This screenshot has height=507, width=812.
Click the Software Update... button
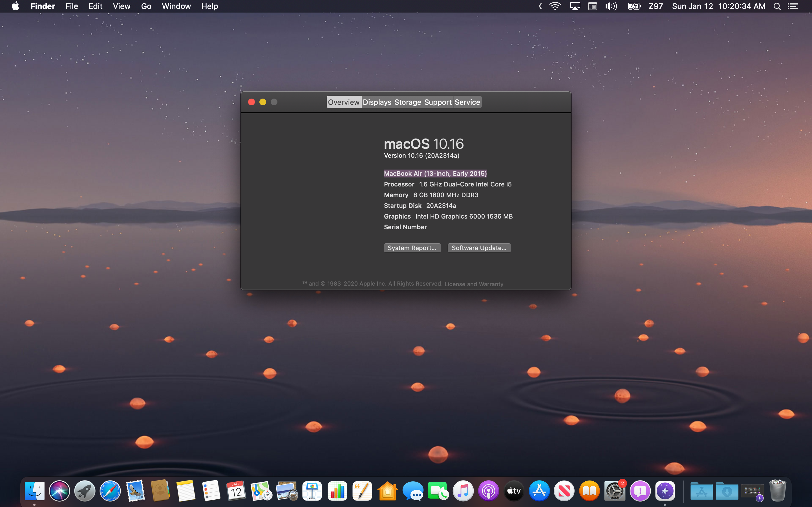479,248
